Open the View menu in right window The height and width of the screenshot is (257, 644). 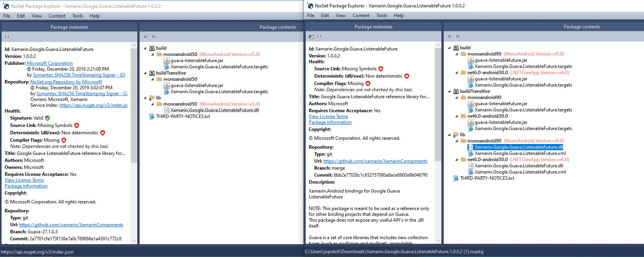click(341, 16)
